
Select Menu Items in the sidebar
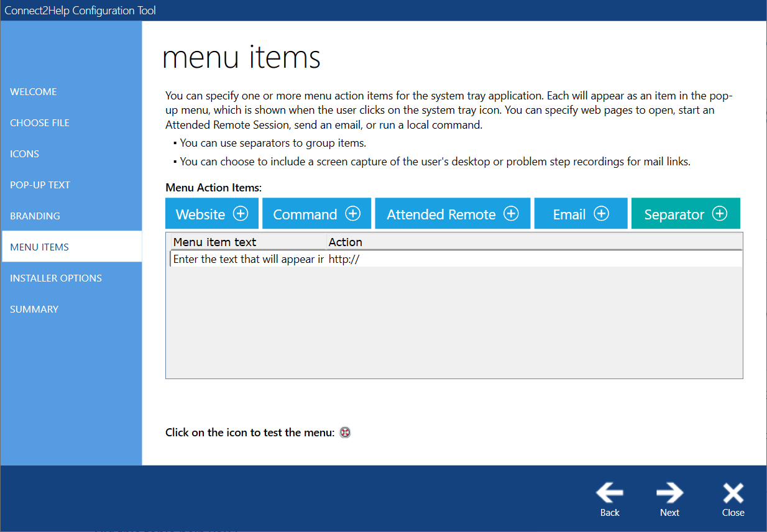tap(40, 247)
